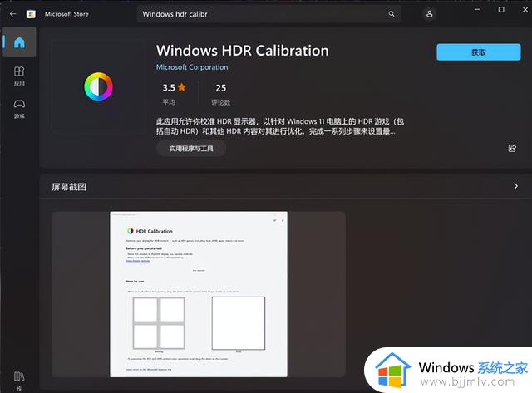Image resolution: width=532 pixels, height=393 pixels.
Task: Click the app description text
Action: click(x=280, y=126)
